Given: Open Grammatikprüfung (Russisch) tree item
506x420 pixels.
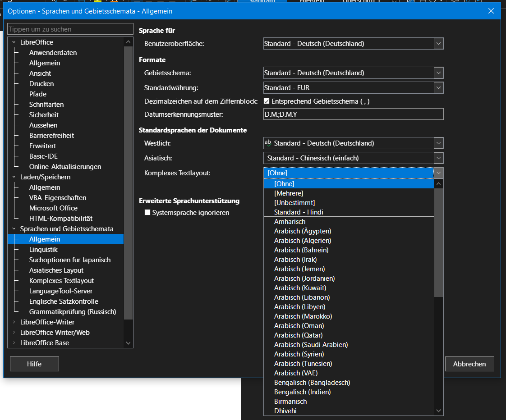Looking at the screenshot, I should pyautogui.click(x=73, y=311).
